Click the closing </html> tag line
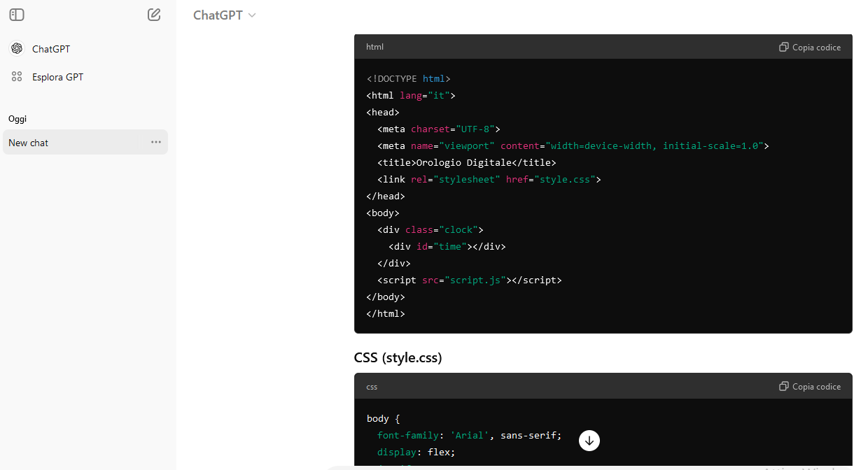 pos(386,313)
